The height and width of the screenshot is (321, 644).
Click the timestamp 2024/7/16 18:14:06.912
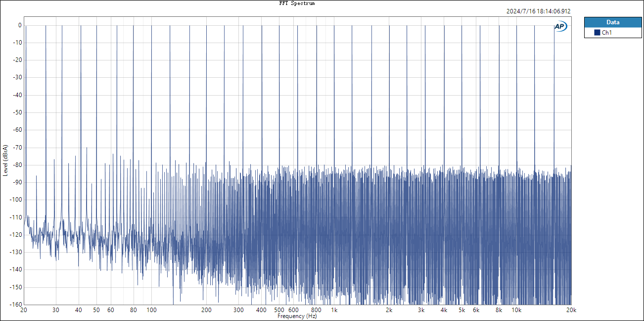click(x=539, y=11)
